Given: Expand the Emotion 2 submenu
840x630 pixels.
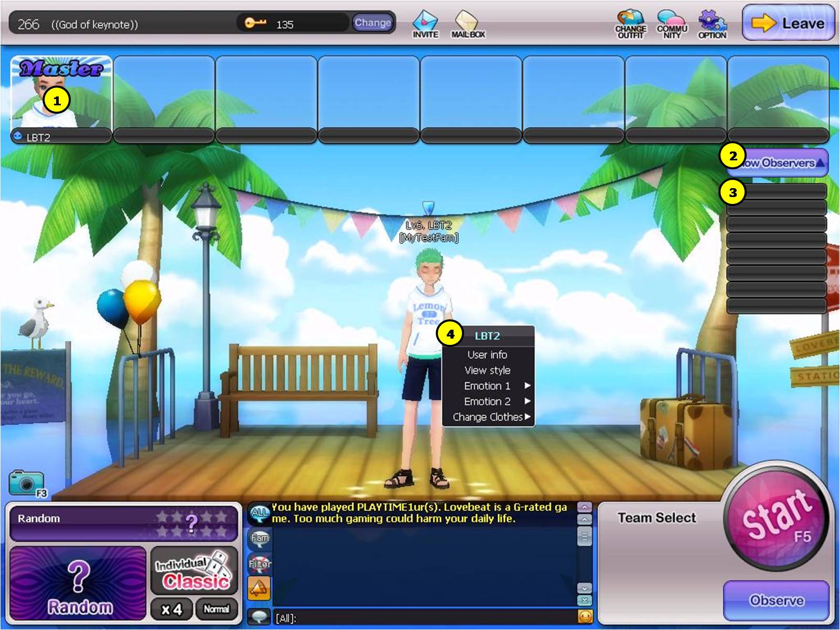Looking at the screenshot, I should click(x=488, y=401).
